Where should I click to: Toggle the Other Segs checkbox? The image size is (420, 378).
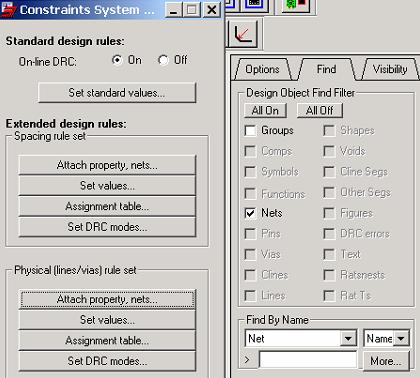point(329,192)
